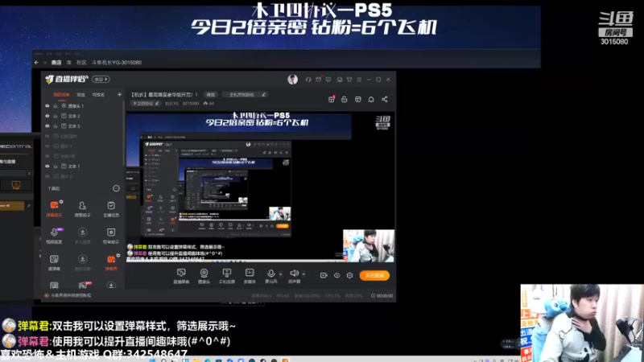
Task: Open the 弹幕助手 tool
Action: (x=54, y=208)
